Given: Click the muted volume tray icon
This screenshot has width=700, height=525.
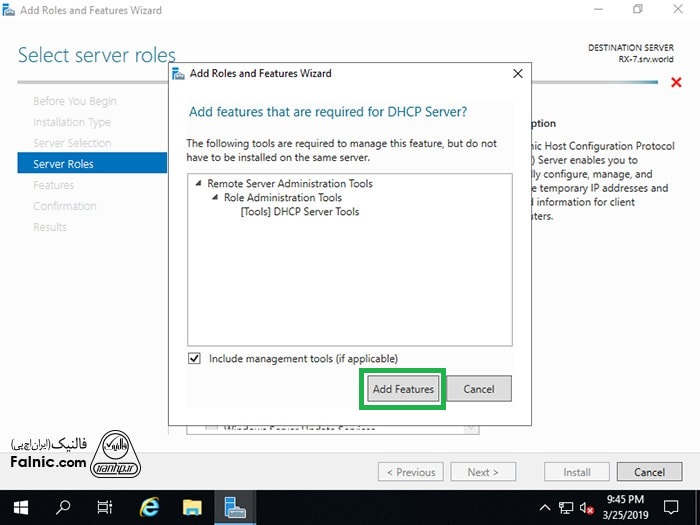Looking at the screenshot, I should 586,508.
